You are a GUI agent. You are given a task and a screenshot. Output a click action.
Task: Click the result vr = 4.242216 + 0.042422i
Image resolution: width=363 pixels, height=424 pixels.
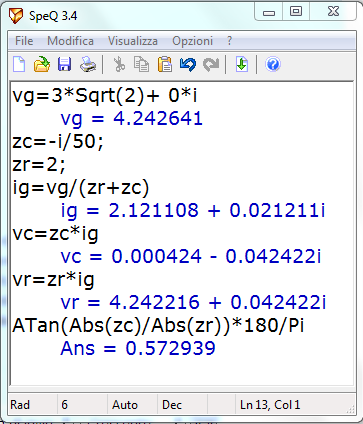193,303
